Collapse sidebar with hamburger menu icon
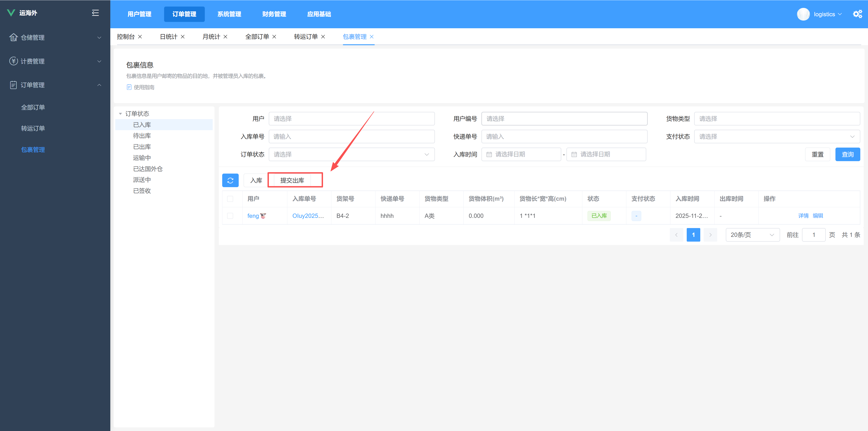The image size is (868, 431). tap(95, 13)
